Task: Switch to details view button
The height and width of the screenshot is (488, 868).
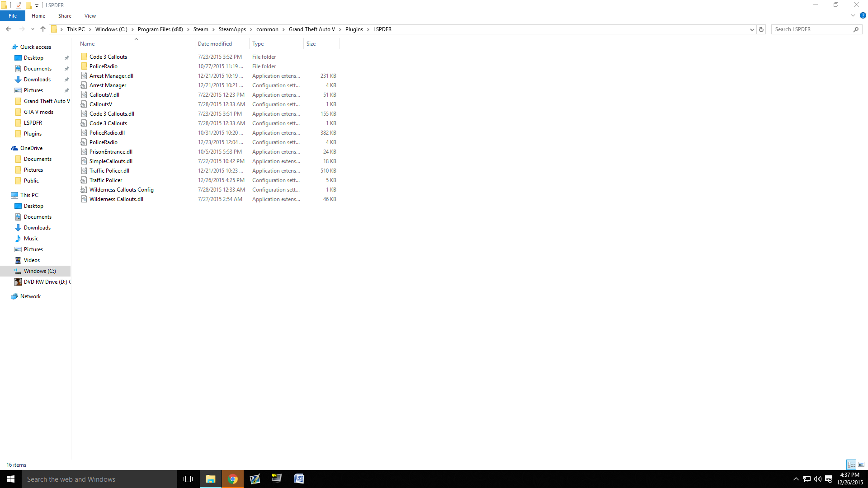Action: click(x=851, y=465)
